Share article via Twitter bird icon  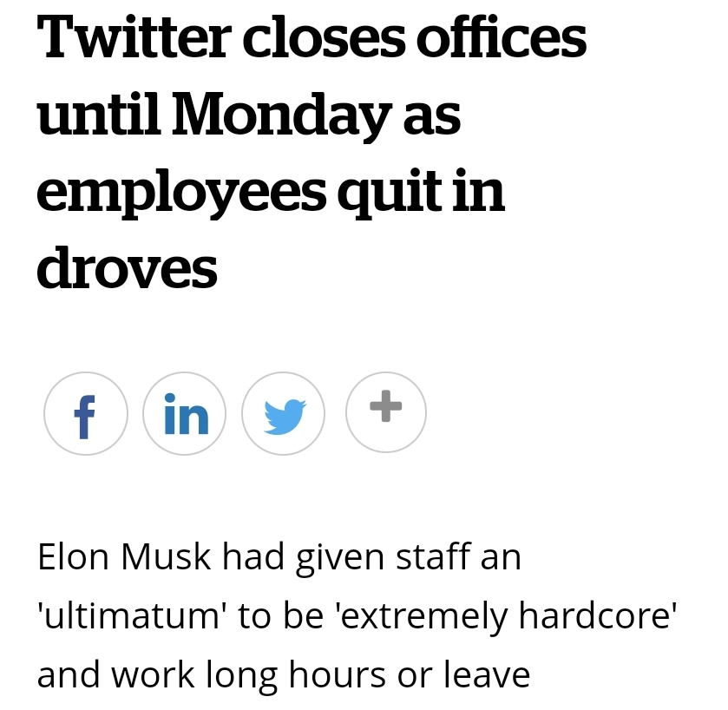tap(285, 413)
